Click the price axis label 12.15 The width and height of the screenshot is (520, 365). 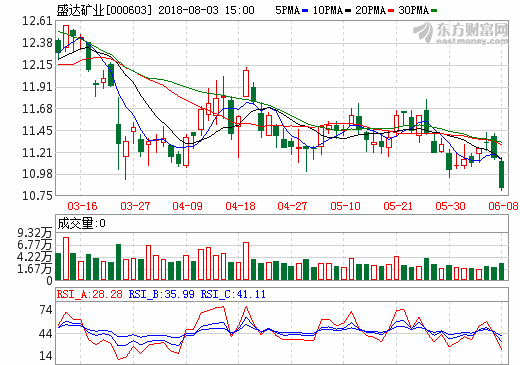(x=37, y=65)
